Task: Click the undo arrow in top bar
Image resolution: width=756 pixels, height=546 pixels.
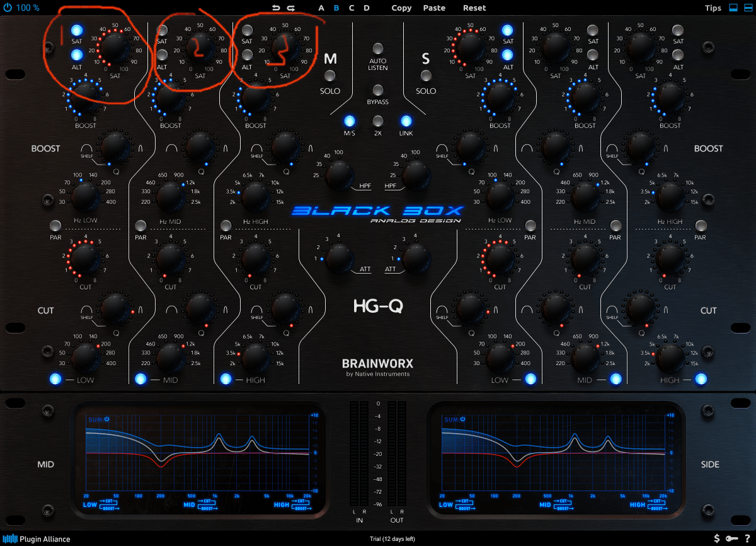Action: coord(276,8)
